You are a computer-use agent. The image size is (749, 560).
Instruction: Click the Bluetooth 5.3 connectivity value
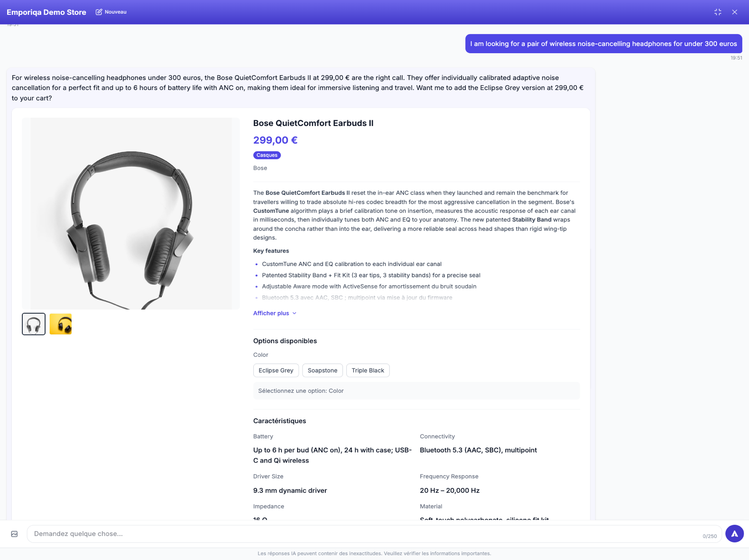[478, 450]
